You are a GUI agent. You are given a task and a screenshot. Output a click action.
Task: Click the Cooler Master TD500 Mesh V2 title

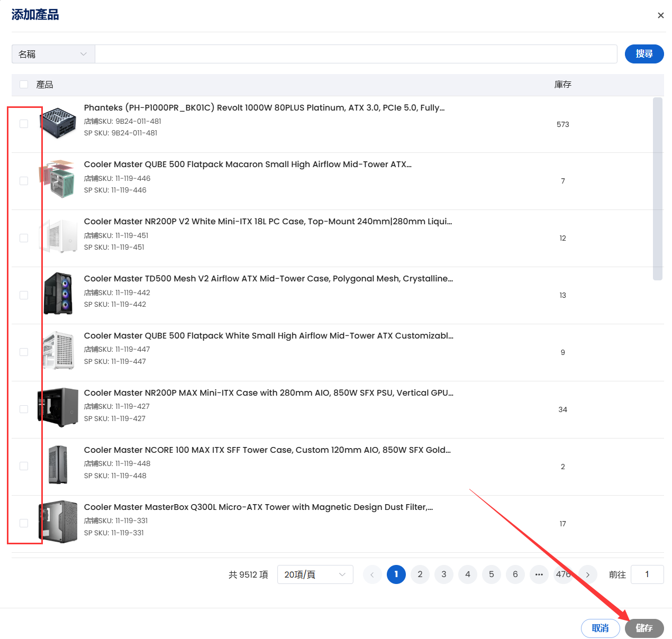tap(268, 279)
